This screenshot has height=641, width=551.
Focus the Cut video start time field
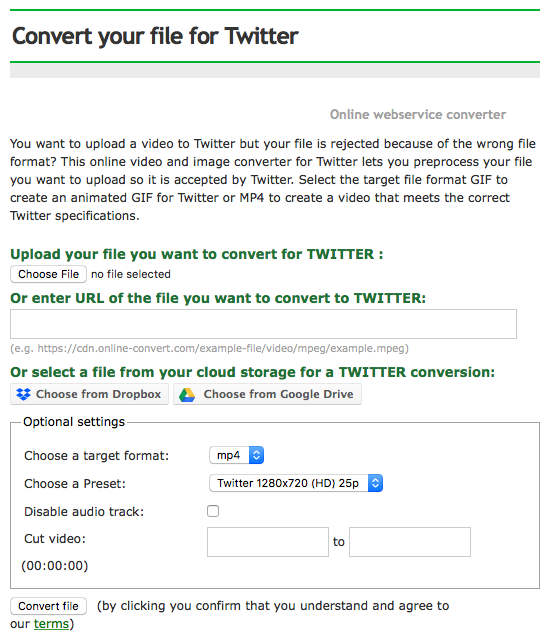268,542
